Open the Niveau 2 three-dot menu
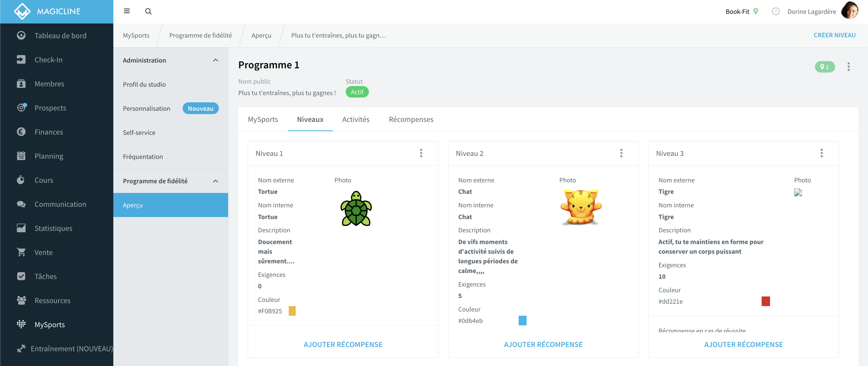Screen dimensions: 868x366 coord(621,153)
